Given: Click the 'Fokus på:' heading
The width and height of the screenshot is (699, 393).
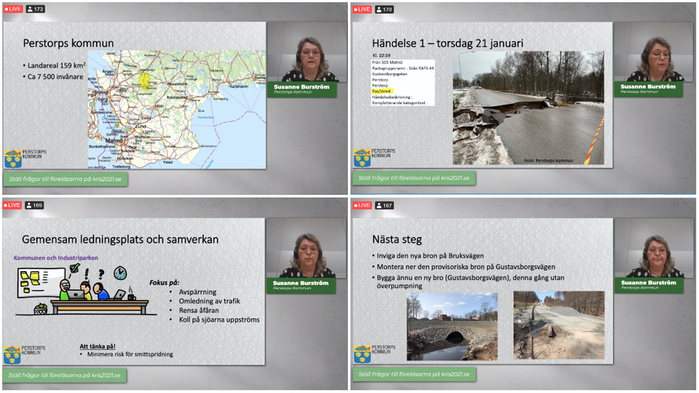Looking at the screenshot, I should (x=164, y=282).
